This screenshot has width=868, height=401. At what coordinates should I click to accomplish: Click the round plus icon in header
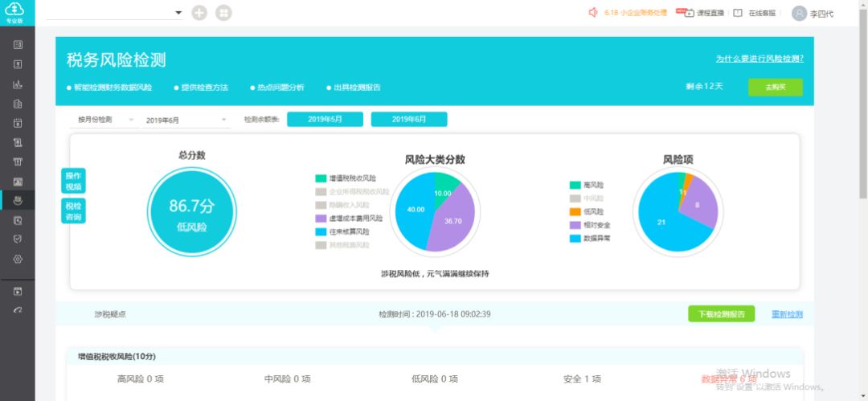point(199,13)
